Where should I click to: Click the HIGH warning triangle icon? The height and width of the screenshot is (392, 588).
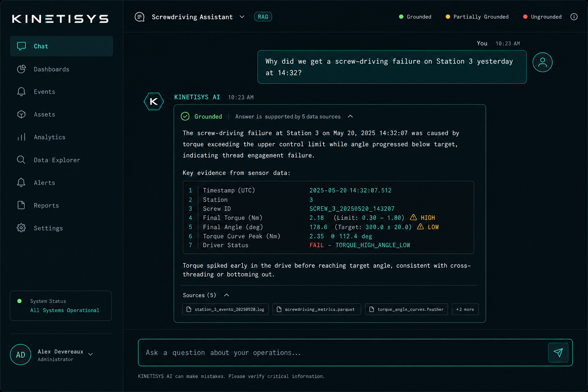coord(413,217)
